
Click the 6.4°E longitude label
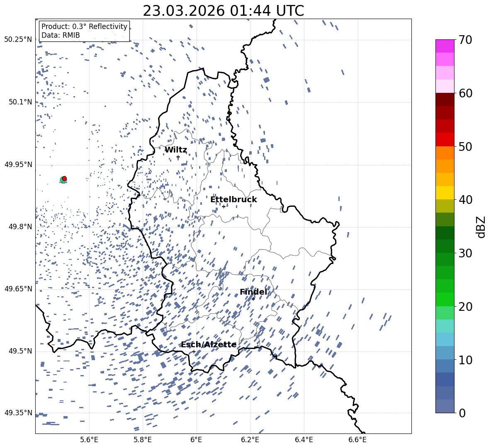[x=304, y=440]
